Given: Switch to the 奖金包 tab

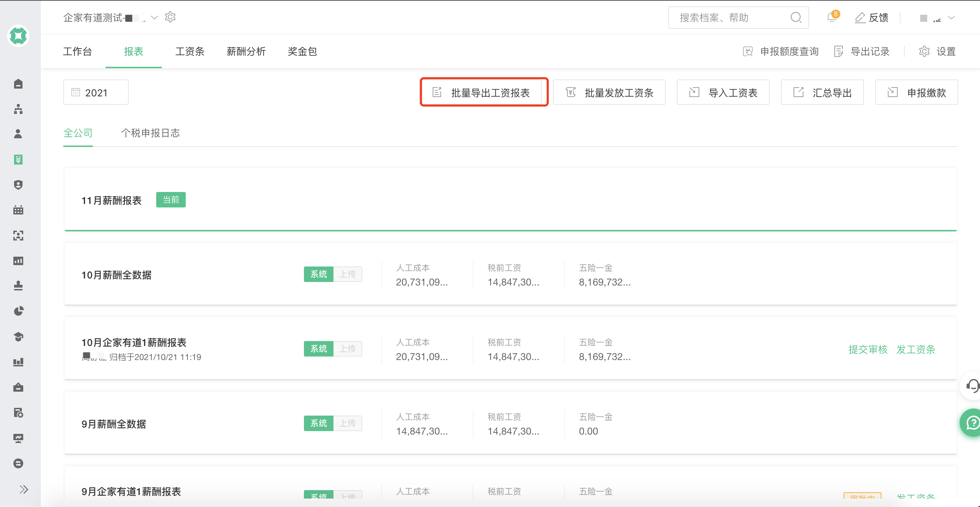Looking at the screenshot, I should (x=303, y=51).
